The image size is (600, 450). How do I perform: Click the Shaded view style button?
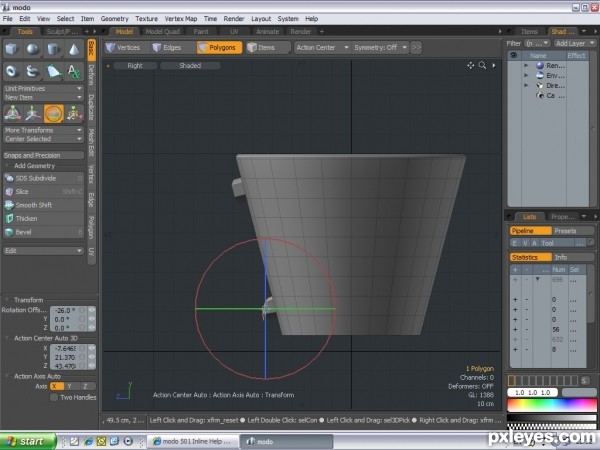(x=190, y=65)
